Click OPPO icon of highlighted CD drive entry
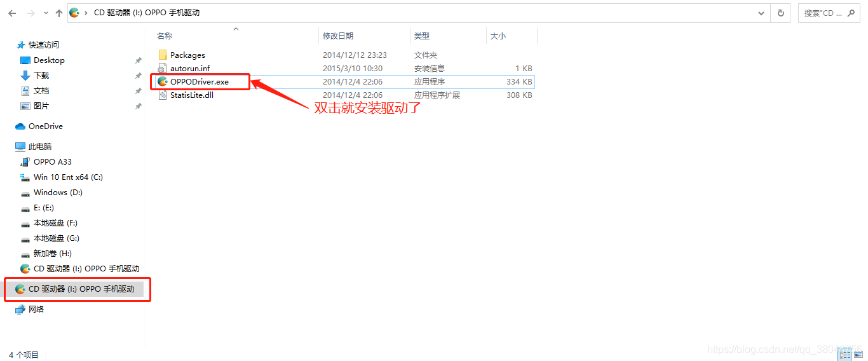This screenshot has height=361, width=868. click(20, 289)
